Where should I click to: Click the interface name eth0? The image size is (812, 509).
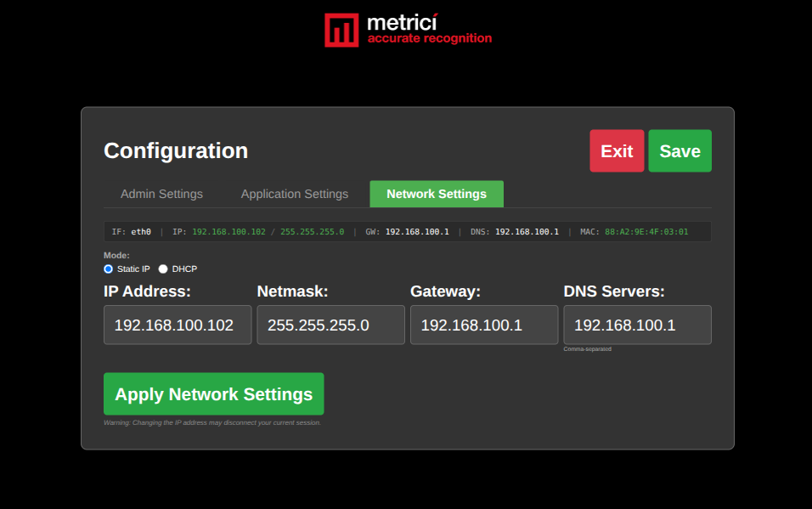coord(141,232)
